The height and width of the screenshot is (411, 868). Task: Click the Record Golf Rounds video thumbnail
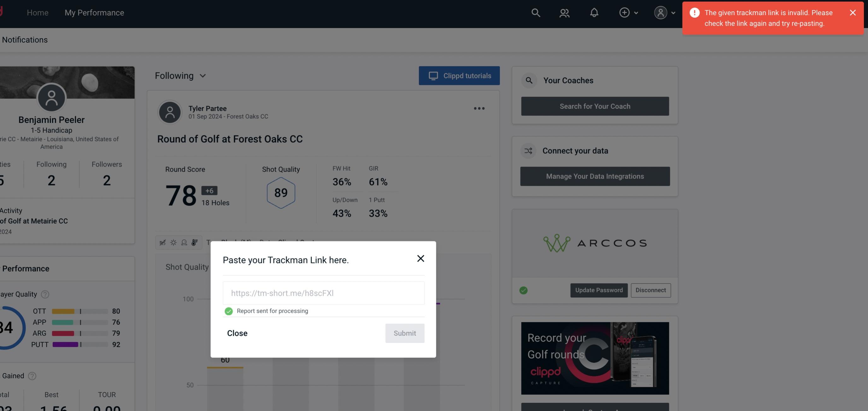(x=595, y=358)
